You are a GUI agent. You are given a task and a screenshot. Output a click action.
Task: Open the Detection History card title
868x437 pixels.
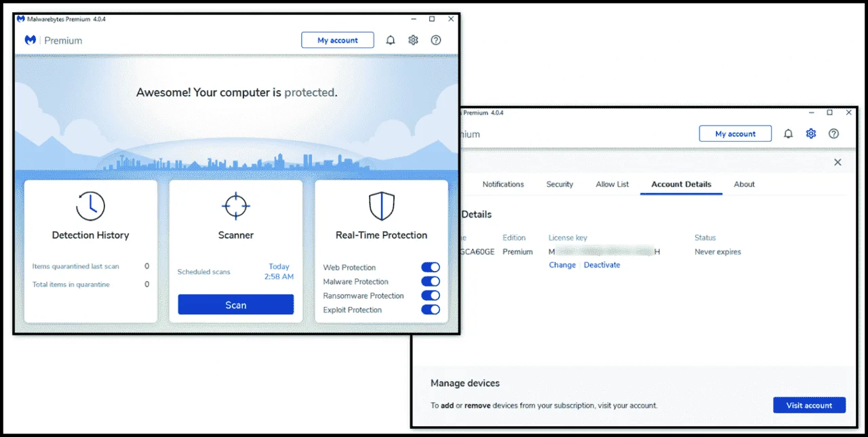coord(90,235)
